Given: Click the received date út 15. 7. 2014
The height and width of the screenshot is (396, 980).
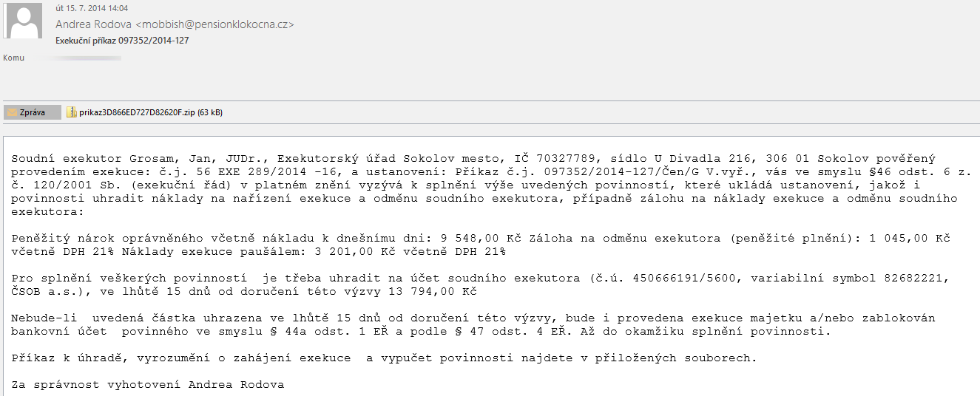Looking at the screenshot, I should tap(81, 8).
